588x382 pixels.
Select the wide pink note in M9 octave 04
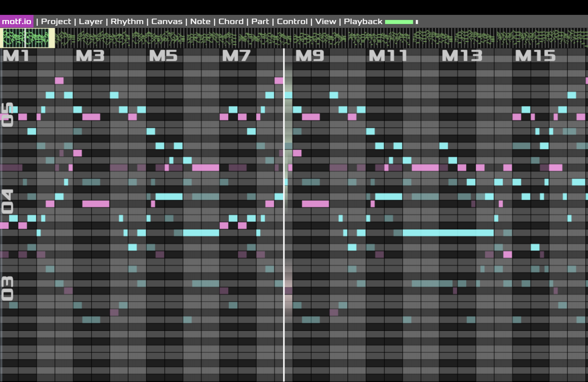[315, 204]
